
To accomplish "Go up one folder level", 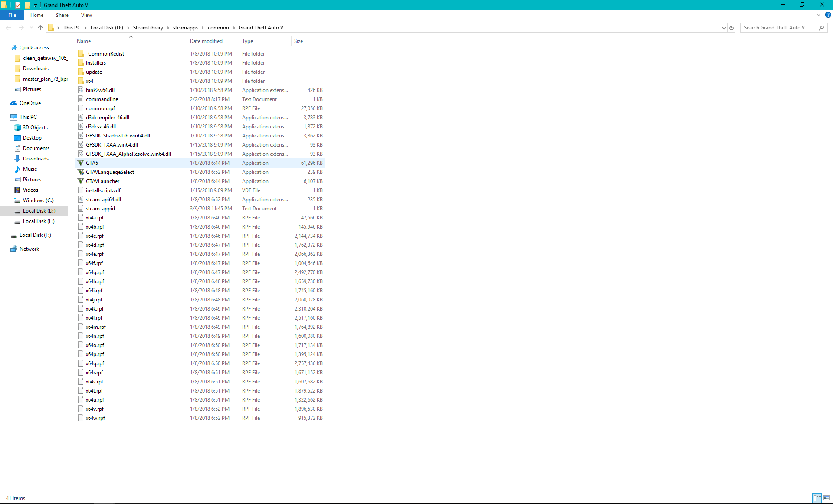I will pyautogui.click(x=40, y=28).
